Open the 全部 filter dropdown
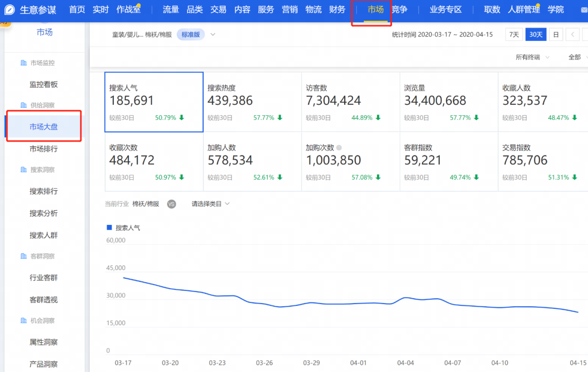Viewport: 588px width, 372px height. click(x=578, y=57)
